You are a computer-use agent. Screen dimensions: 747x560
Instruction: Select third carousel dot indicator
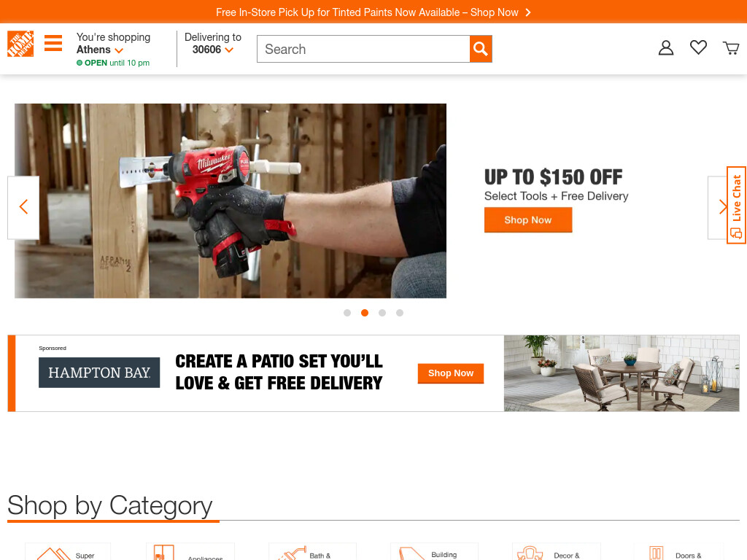click(x=382, y=313)
